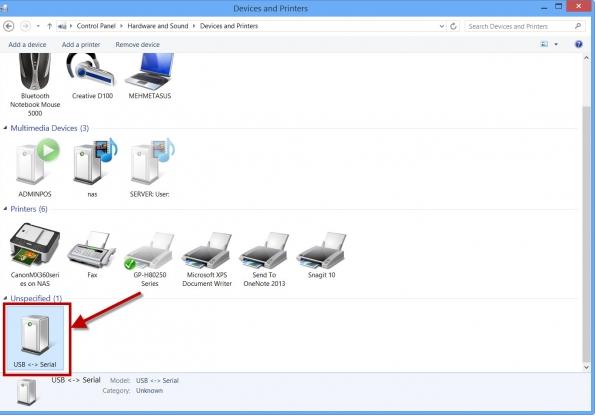The width and height of the screenshot is (596, 416).
Task: Go to Hardware and Sound breadcrumb
Action: click(x=158, y=26)
